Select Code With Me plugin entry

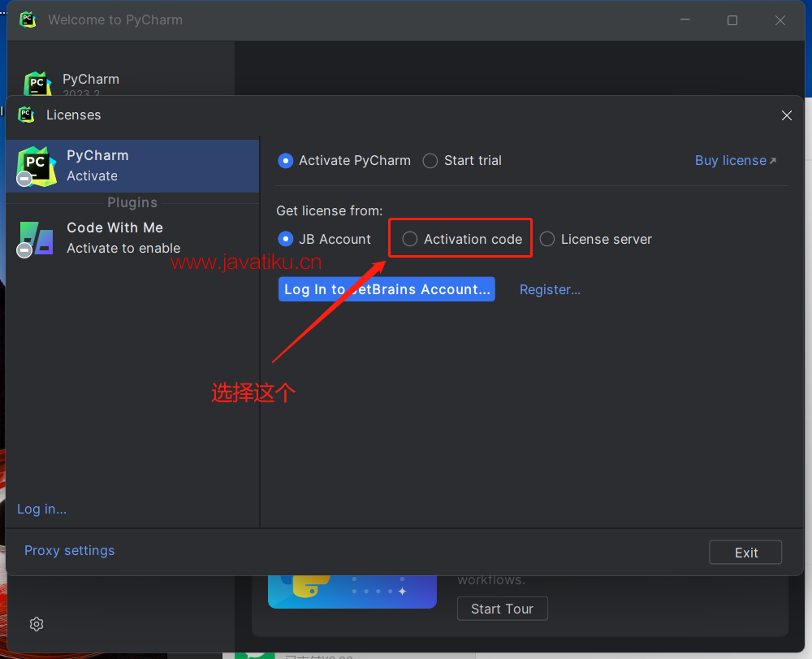click(x=132, y=238)
